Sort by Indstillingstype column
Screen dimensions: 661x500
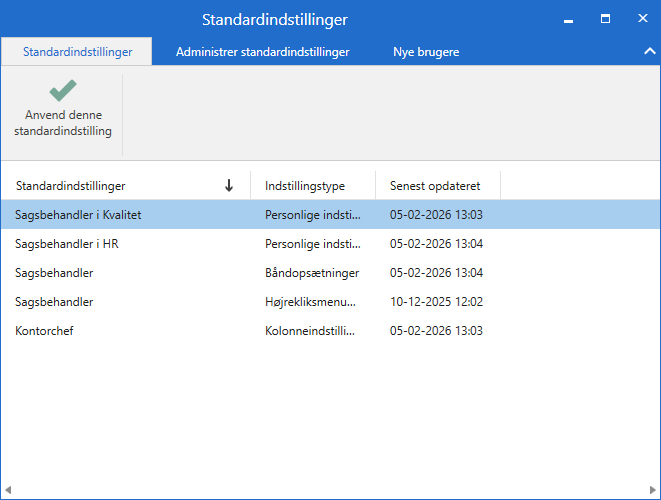coord(313,185)
